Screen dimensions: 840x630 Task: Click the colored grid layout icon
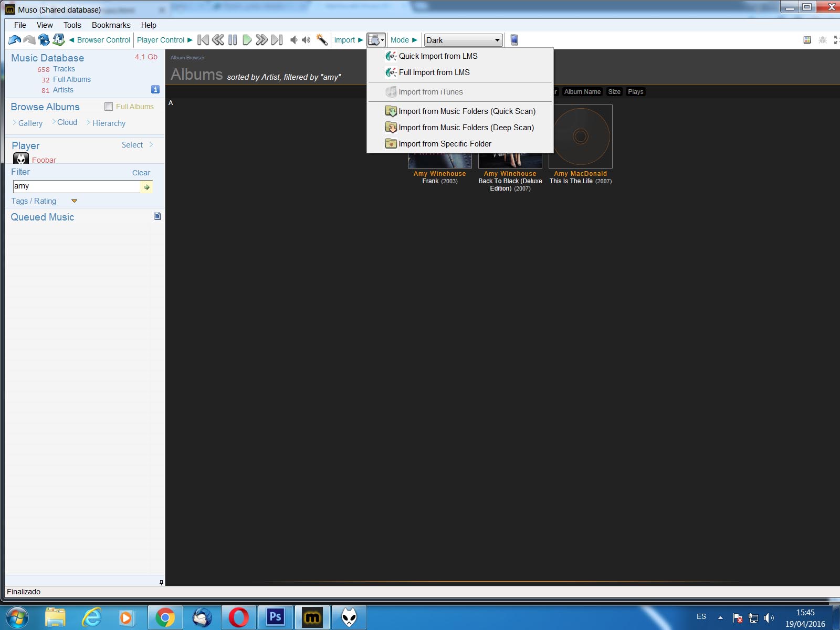tap(807, 40)
